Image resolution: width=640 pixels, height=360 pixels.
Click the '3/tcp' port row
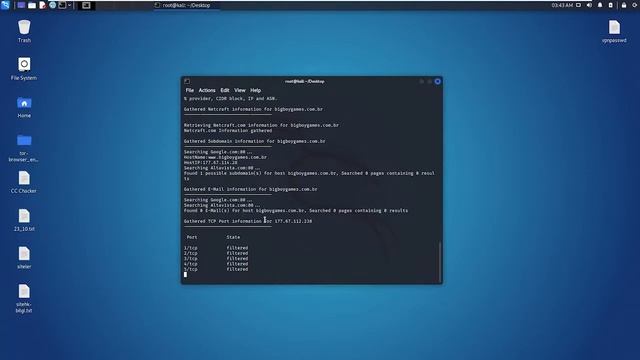[216, 258]
